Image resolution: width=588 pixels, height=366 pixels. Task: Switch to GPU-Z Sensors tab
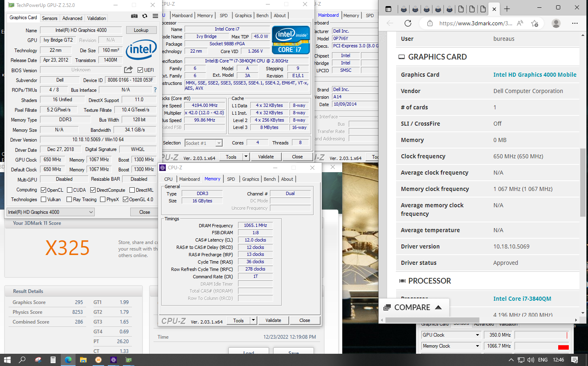pos(50,18)
